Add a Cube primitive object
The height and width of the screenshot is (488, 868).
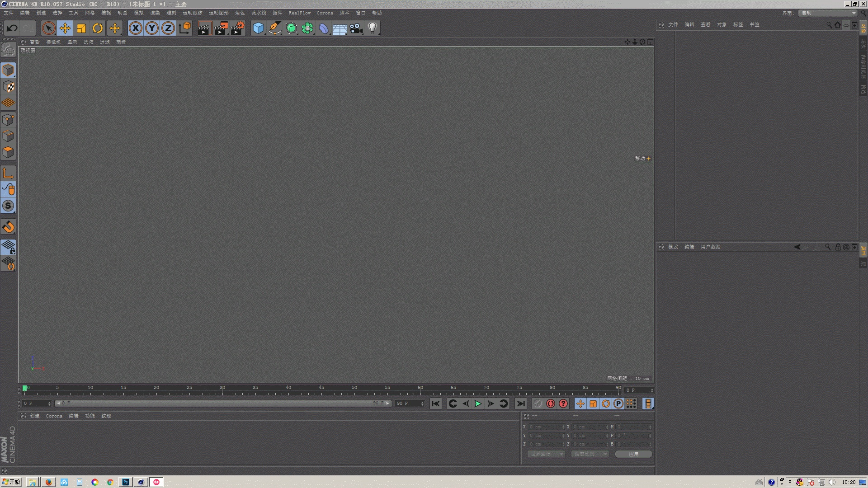pos(258,28)
